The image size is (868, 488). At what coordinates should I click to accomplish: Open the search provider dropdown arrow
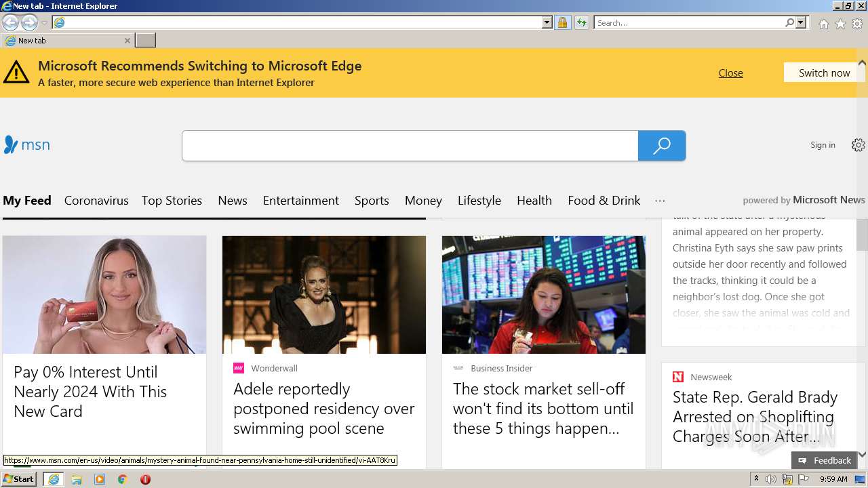(801, 23)
